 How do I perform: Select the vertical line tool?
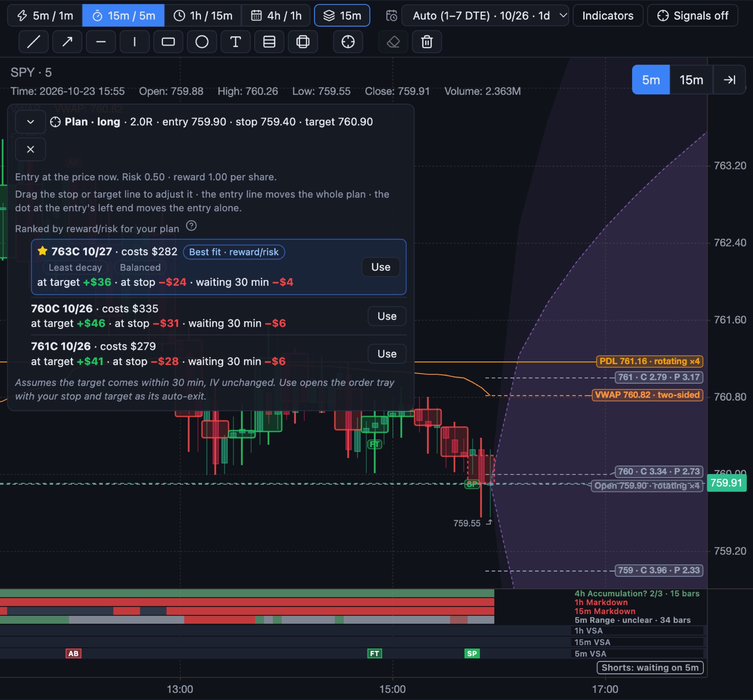click(x=134, y=42)
